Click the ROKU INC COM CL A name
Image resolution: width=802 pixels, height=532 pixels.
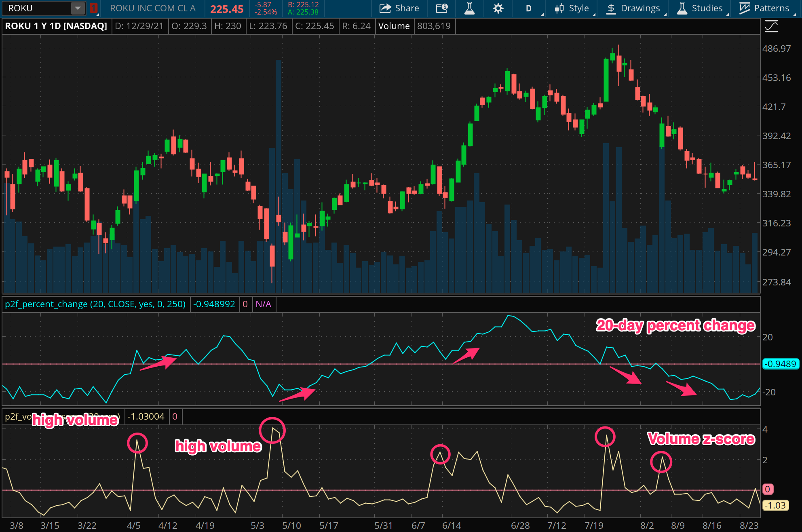[x=152, y=8]
